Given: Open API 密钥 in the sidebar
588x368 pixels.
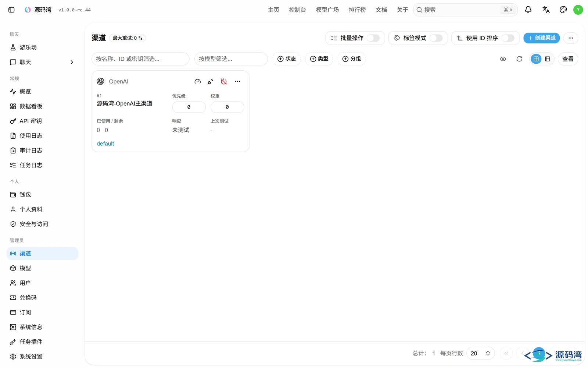Looking at the screenshot, I should [x=43, y=121].
